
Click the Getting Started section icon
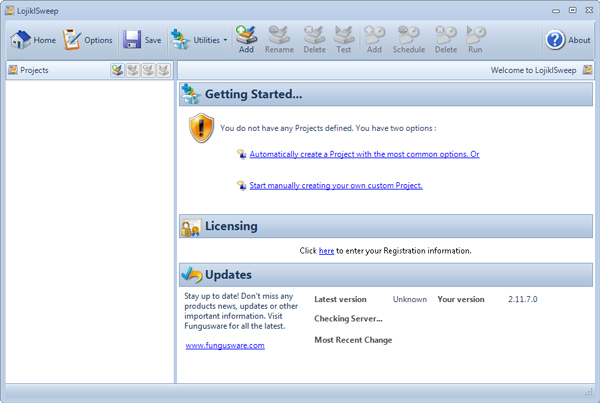[x=191, y=94]
